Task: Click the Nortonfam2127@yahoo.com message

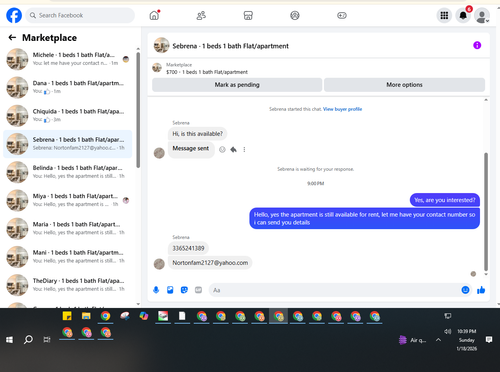Action: click(210, 263)
